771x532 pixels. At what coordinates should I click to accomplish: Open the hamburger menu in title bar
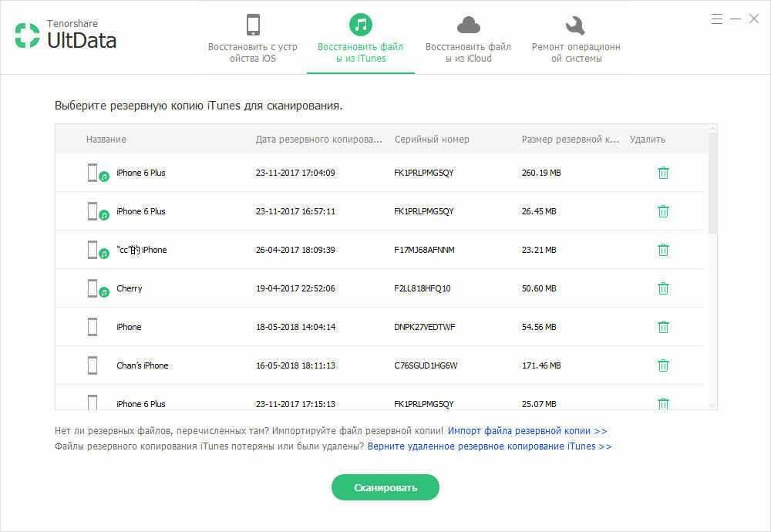[x=716, y=19]
